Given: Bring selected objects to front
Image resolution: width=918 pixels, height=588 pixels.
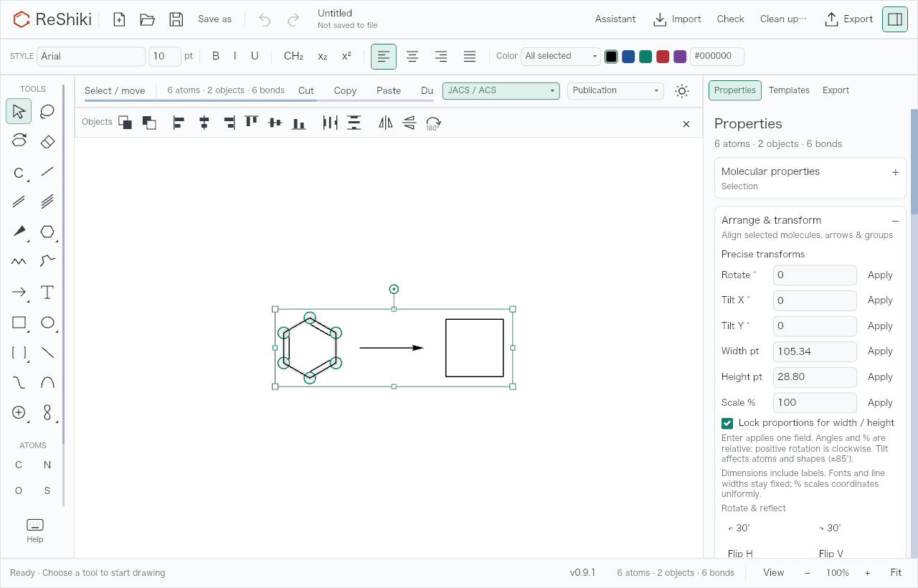Looking at the screenshot, I should point(125,123).
